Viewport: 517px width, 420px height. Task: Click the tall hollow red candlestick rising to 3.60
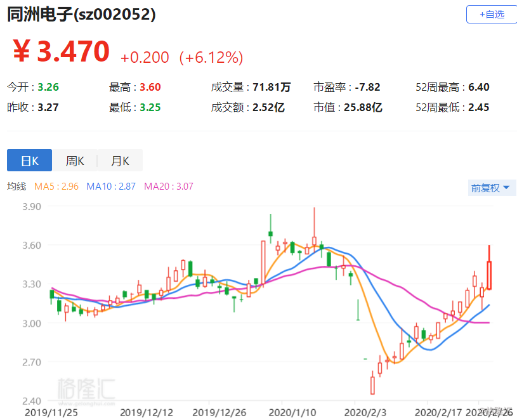[x=263, y=262]
